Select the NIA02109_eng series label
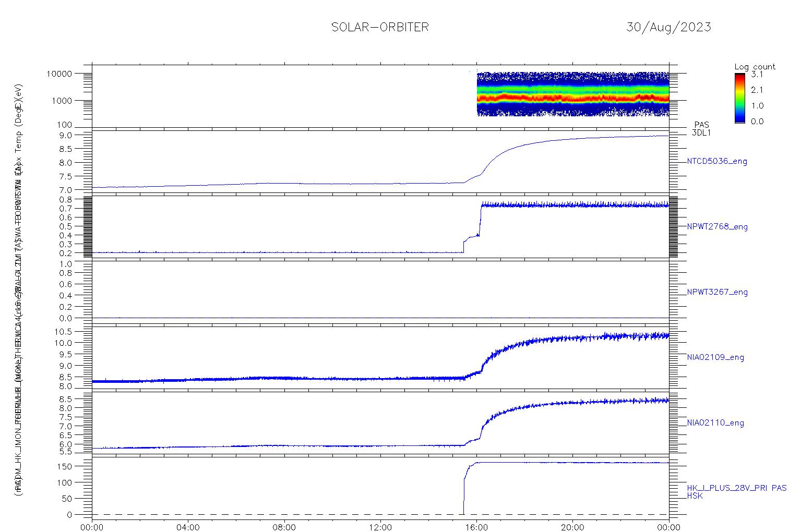 [x=715, y=358]
